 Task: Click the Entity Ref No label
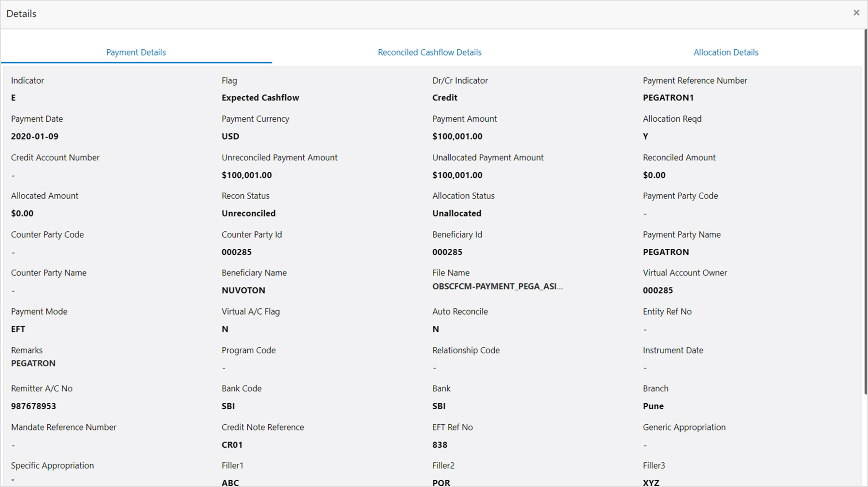click(667, 312)
